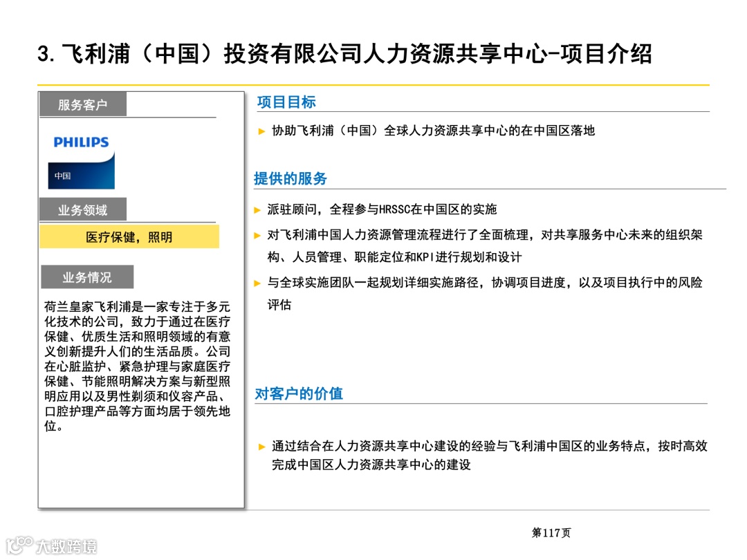Select the 服务客户 label box
747x560 pixels.
coord(83,105)
